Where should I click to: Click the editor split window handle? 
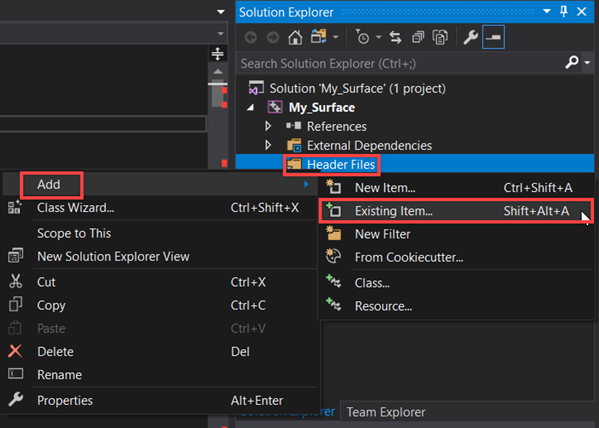pyautogui.click(x=218, y=54)
